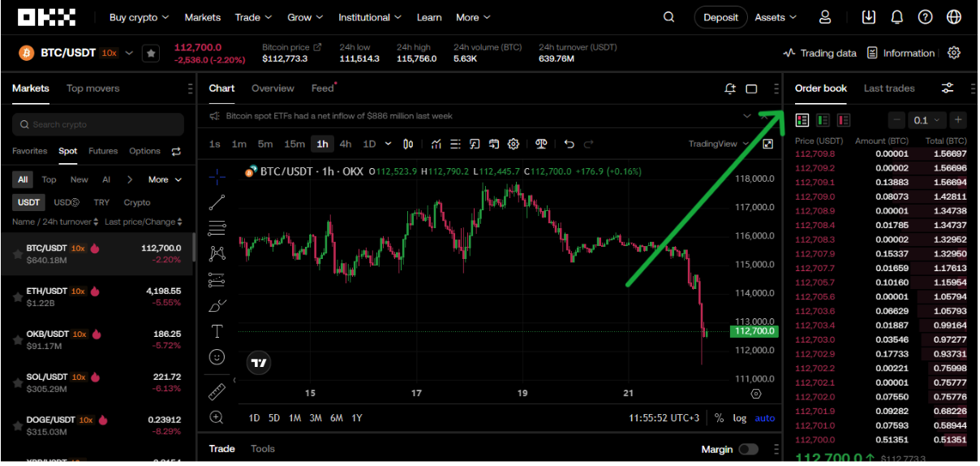
Task: Open the BTC/USDT pair selector chevron
Action: click(128, 53)
